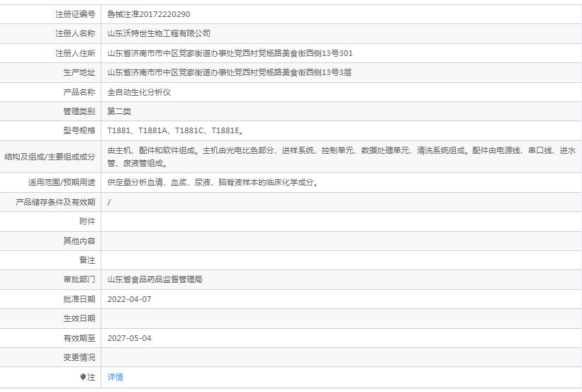
Task: Click the lightbulb icon beside 注
Action: coord(83,377)
